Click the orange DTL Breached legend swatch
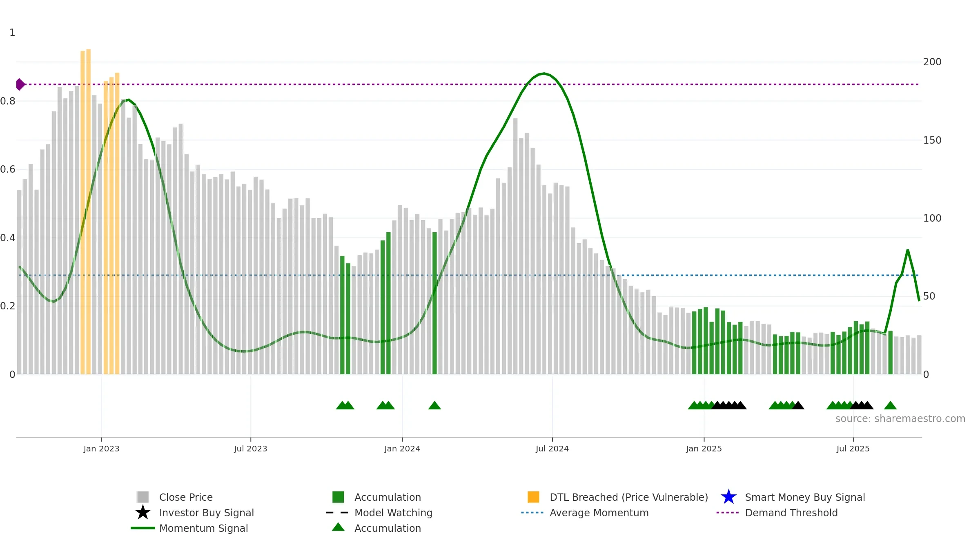The height and width of the screenshot is (551, 980). (x=533, y=497)
